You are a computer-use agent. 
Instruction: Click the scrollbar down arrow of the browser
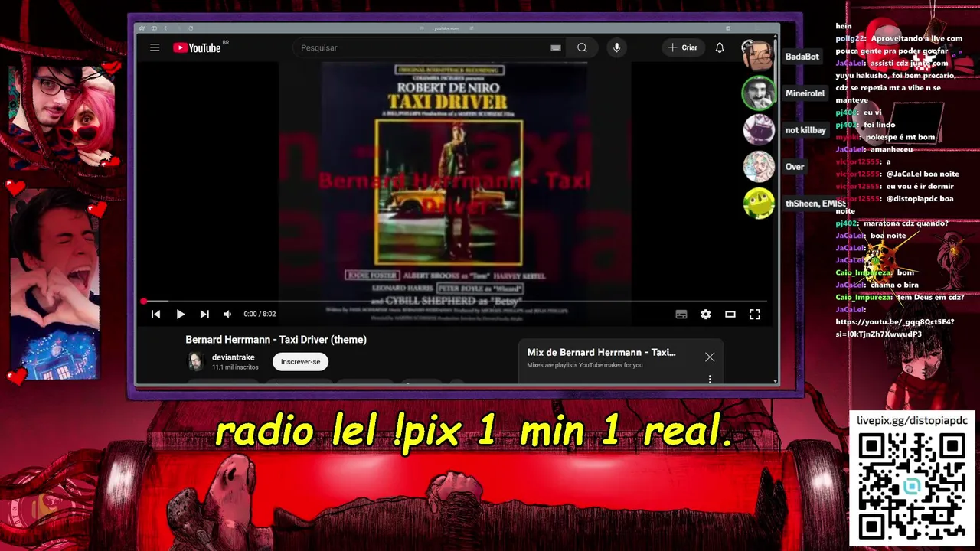pos(776,380)
